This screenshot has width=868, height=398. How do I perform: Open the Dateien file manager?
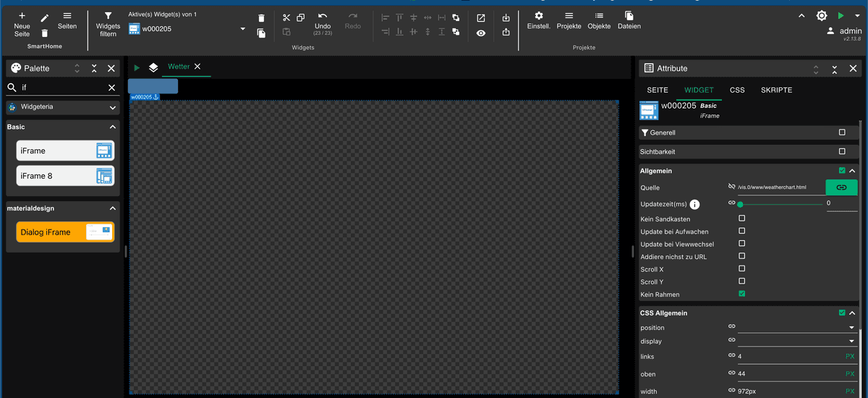(x=629, y=20)
